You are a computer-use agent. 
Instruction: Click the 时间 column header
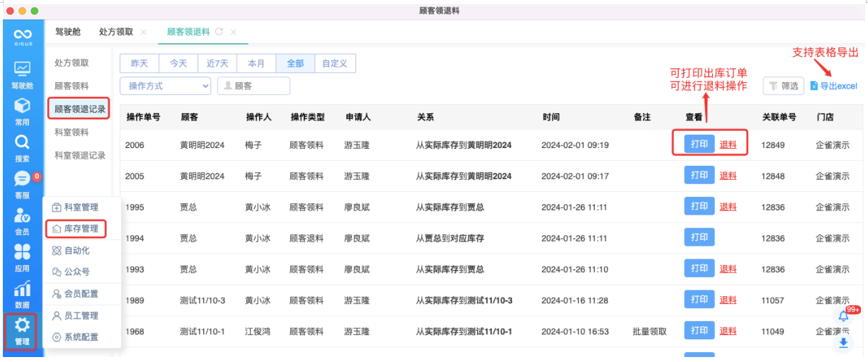click(x=551, y=117)
